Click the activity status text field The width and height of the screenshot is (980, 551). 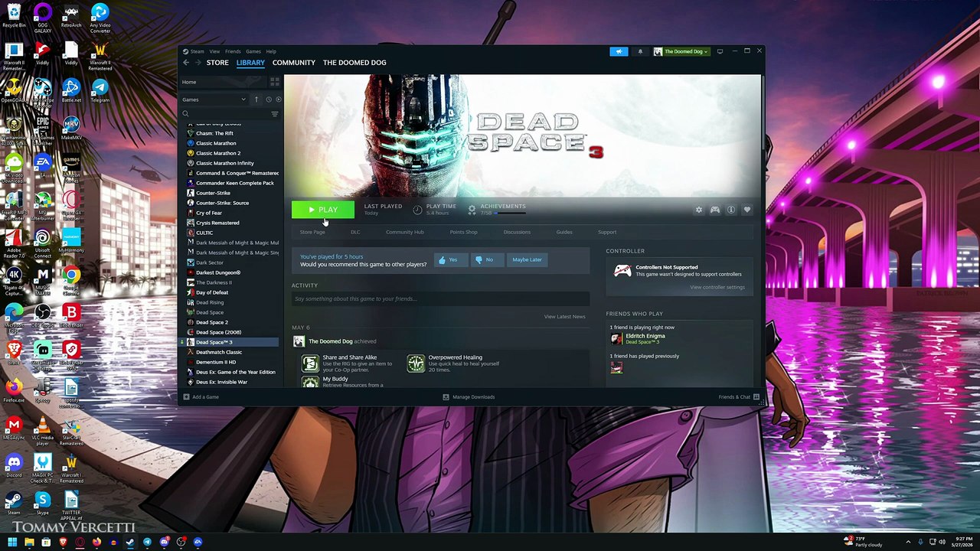[x=440, y=299]
